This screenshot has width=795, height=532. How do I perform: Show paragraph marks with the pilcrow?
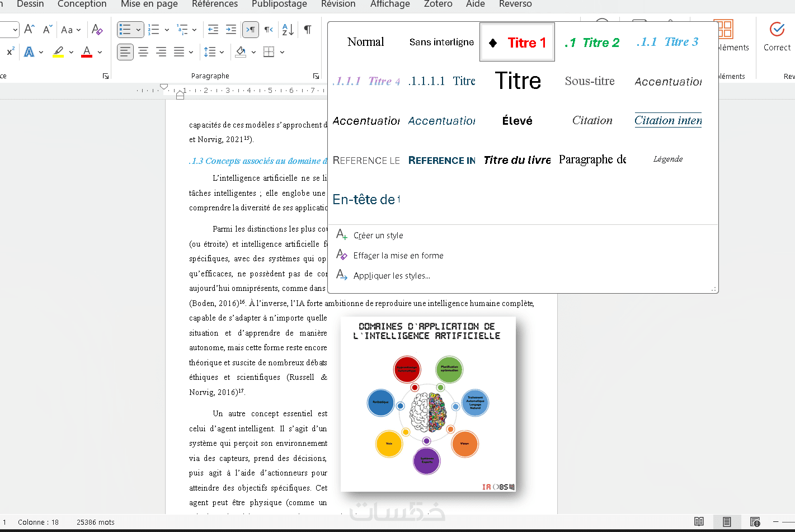(308, 30)
